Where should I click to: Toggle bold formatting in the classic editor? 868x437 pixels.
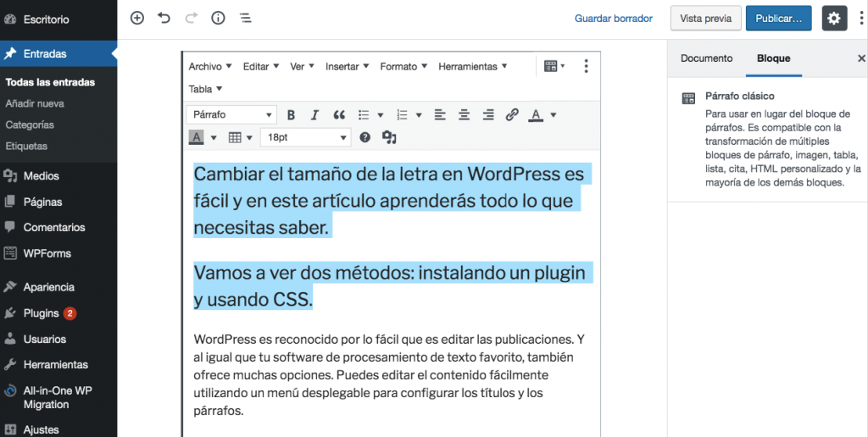click(x=291, y=115)
